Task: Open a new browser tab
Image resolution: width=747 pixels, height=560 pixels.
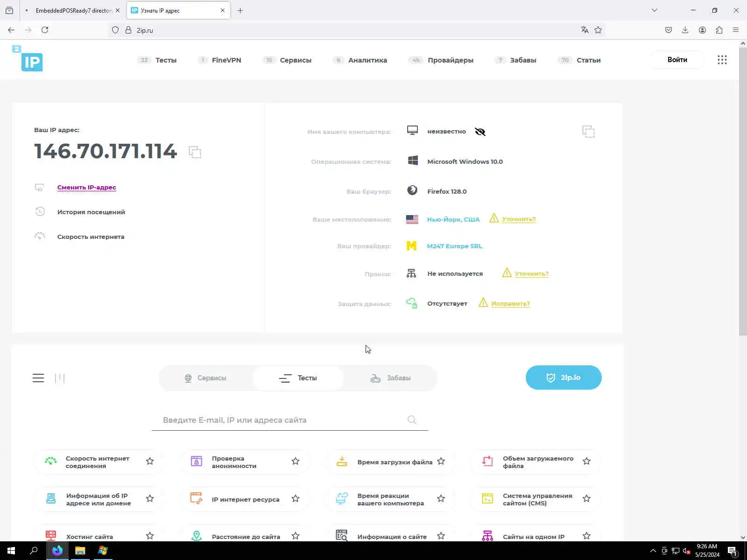Action: tap(240, 10)
